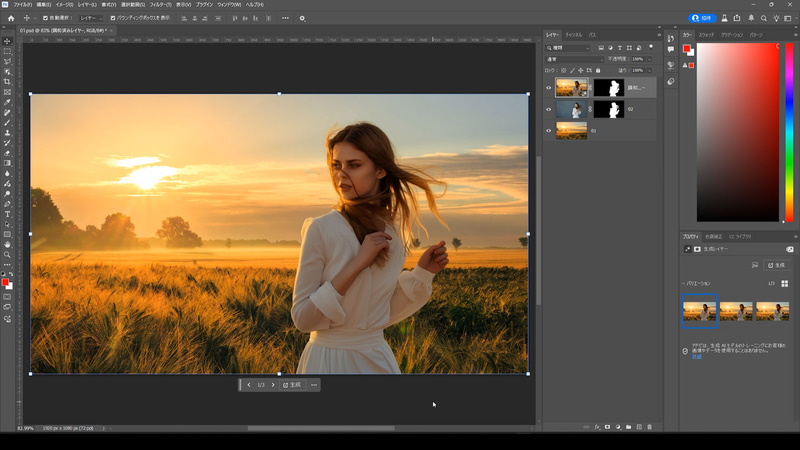Select the Zoom tool in toolbar
Screen dimensions: 800x450
(7, 254)
